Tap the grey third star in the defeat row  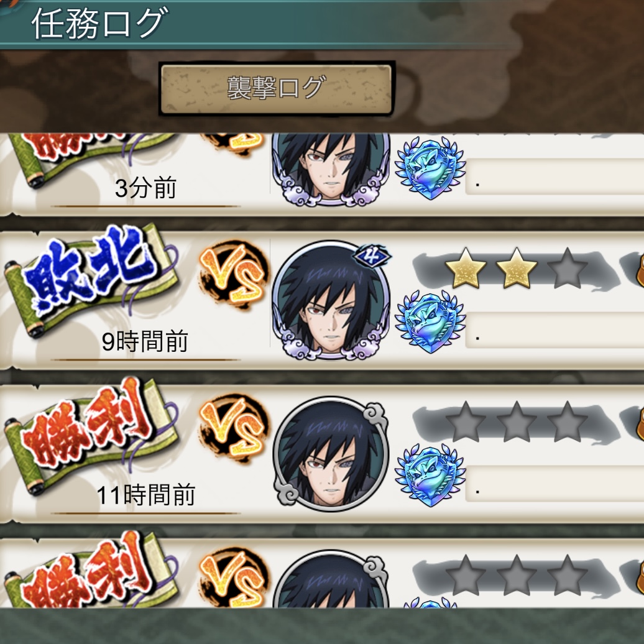[568, 268]
